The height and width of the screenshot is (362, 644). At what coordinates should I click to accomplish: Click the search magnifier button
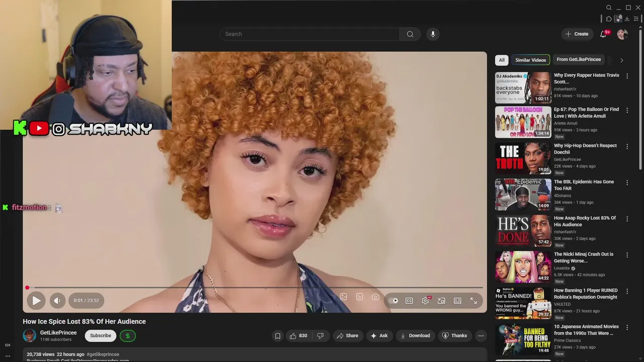410,34
